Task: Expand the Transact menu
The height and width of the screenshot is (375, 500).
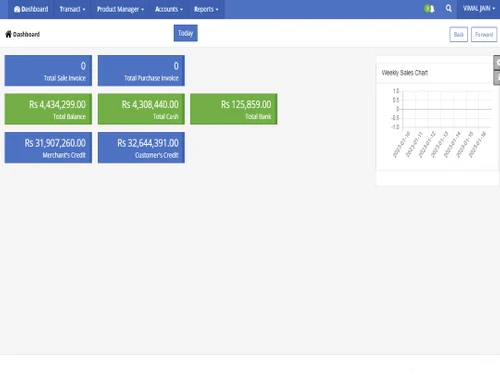Action: click(72, 9)
